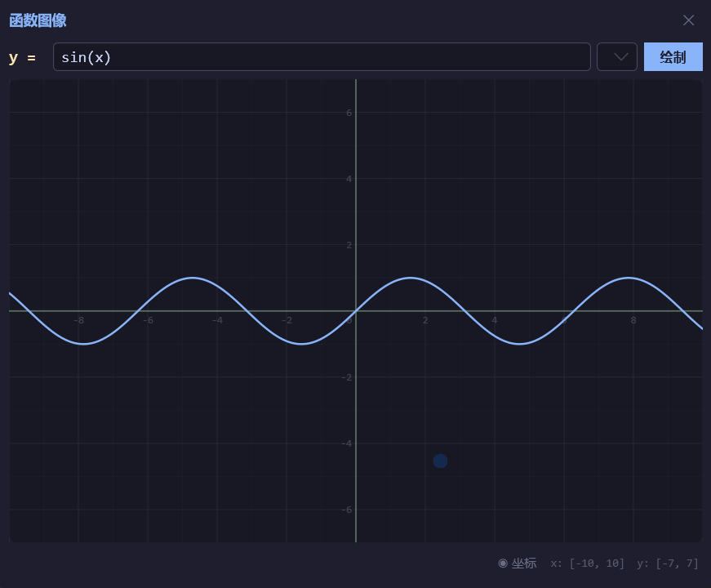Click the dark blue dot on graph

pos(440,461)
